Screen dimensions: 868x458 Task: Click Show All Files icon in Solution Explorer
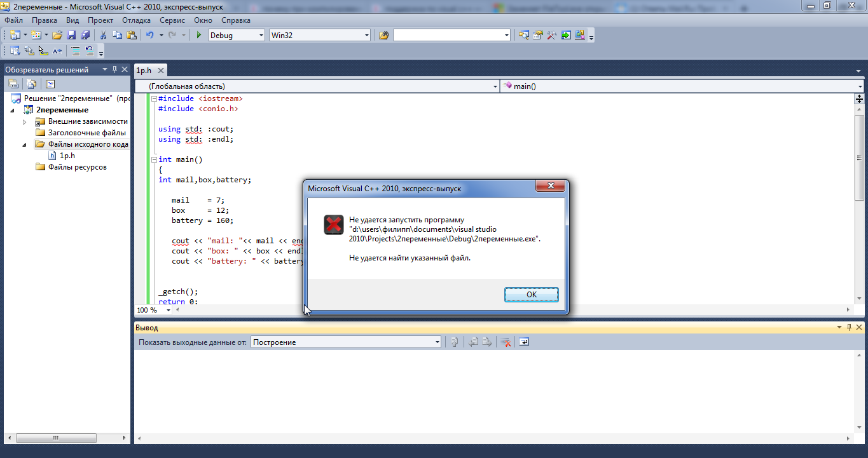point(31,84)
